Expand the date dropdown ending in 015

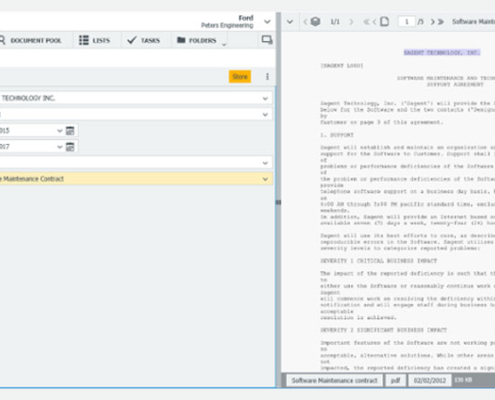[x=60, y=131]
